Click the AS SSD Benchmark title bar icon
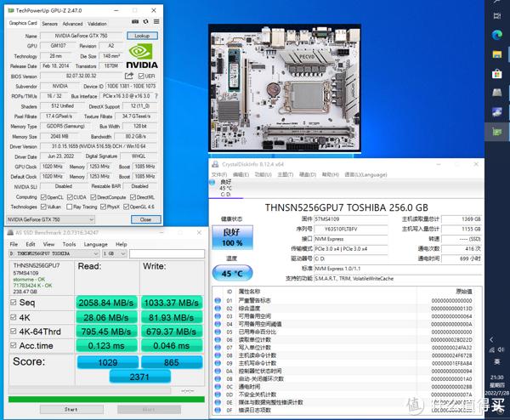The image size is (510, 420). click(x=10, y=232)
